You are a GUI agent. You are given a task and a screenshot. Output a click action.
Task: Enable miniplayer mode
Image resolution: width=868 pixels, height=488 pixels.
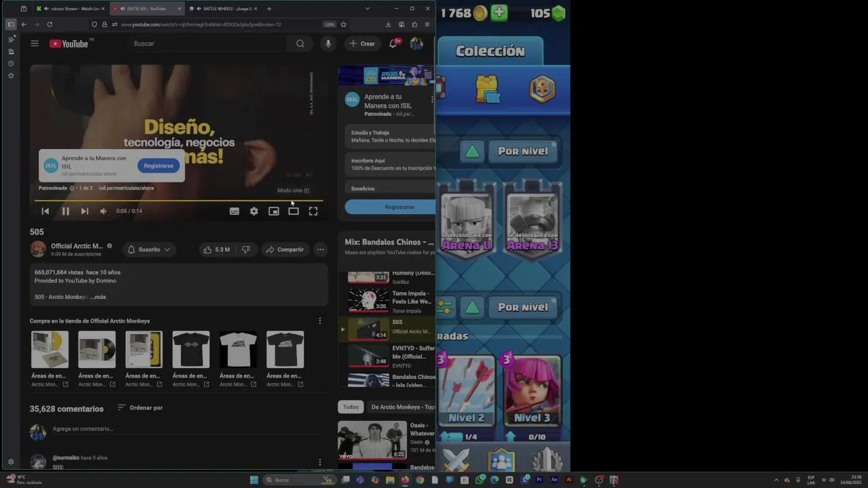coord(273,211)
